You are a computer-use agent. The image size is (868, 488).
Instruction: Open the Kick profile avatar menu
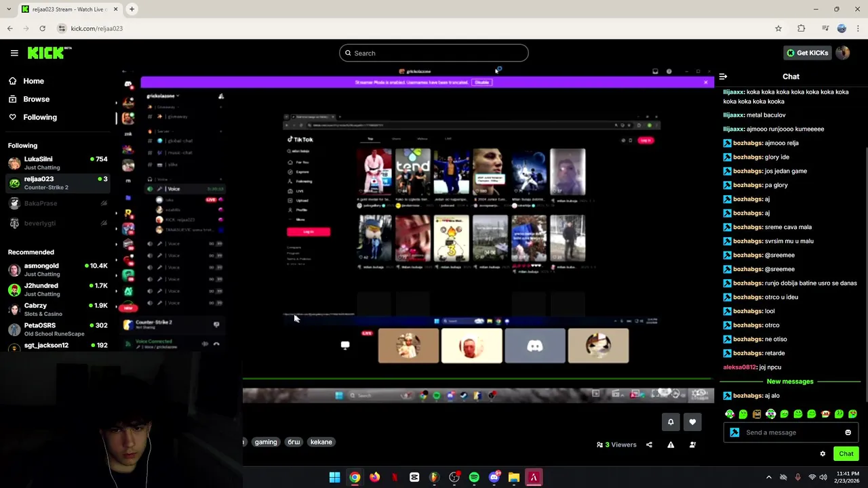(843, 53)
